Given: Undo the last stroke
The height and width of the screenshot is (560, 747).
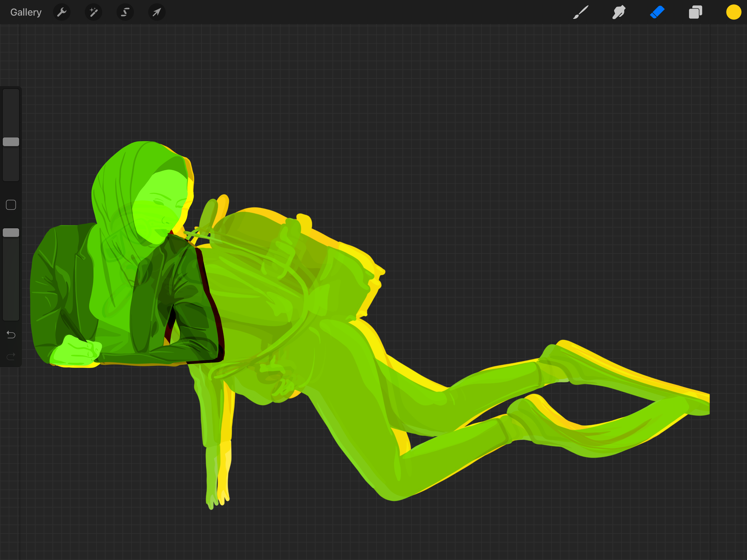Looking at the screenshot, I should click(x=11, y=335).
